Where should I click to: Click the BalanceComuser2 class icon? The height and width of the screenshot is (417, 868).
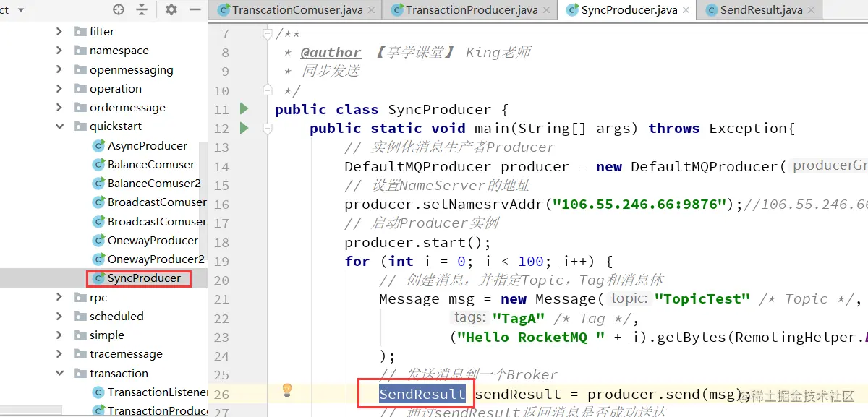click(x=98, y=183)
